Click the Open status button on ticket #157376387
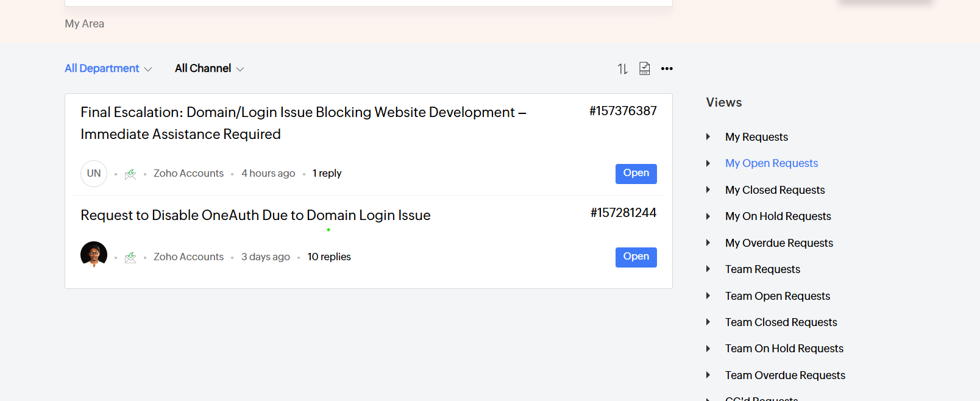Image resolution: width=980 pixels, height=401 pixels. point(636,174)
